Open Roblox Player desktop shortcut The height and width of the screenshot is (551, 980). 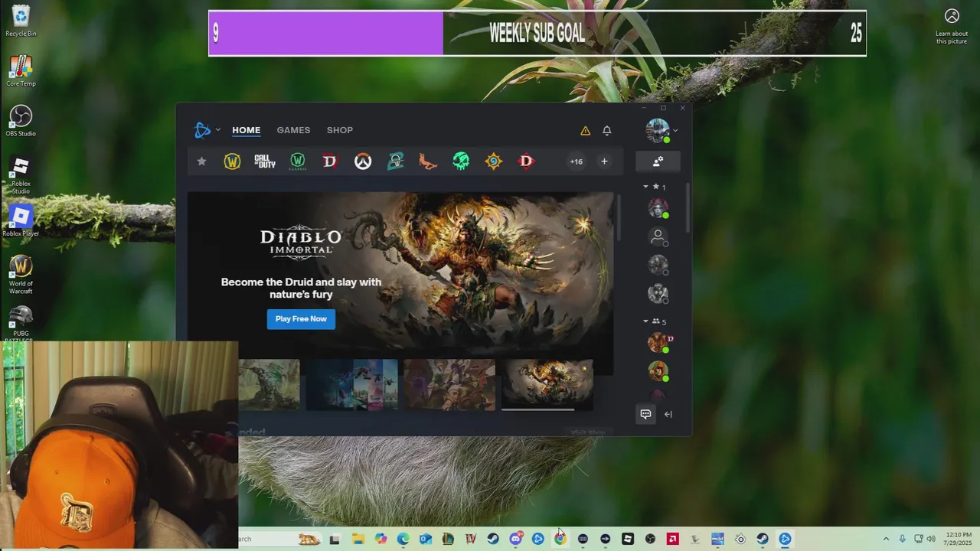(x=21, y=222)
